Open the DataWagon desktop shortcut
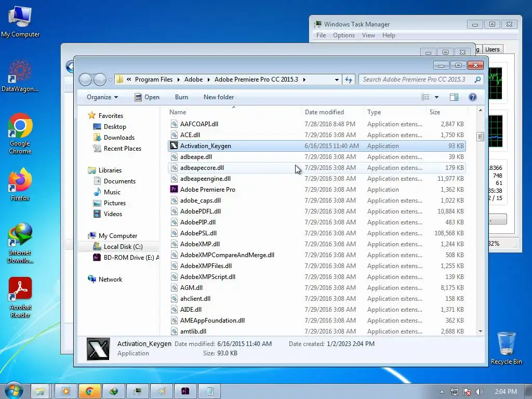The height and width of the screenshot is (399, 532). click(x=20, y=76)
